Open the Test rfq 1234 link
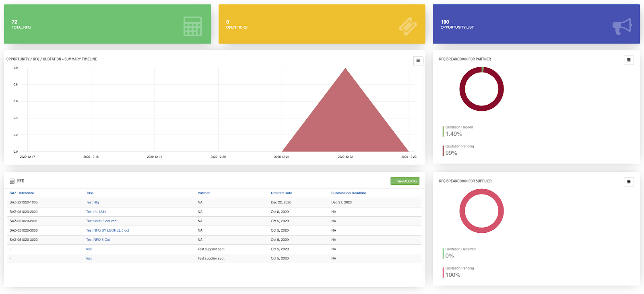 (x=96, y=212)
